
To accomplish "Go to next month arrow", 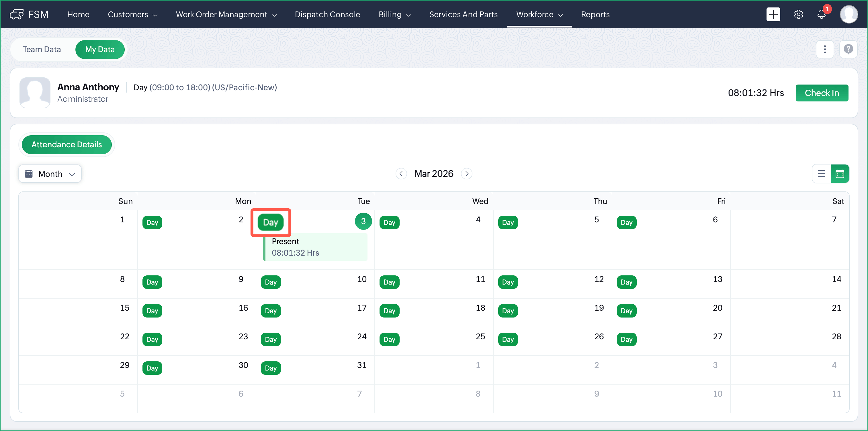I will point(467,174).
